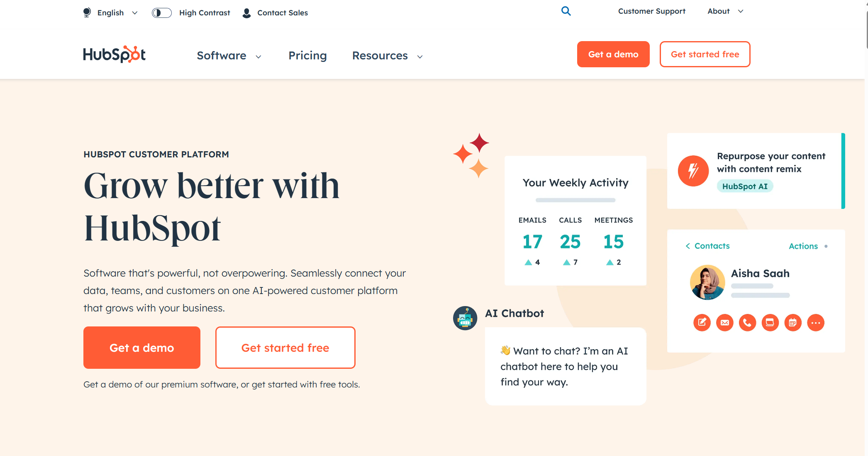Click Aisha Saah's profile photo
The width and height of the screenshot is (868, 456).
(707, 282)
